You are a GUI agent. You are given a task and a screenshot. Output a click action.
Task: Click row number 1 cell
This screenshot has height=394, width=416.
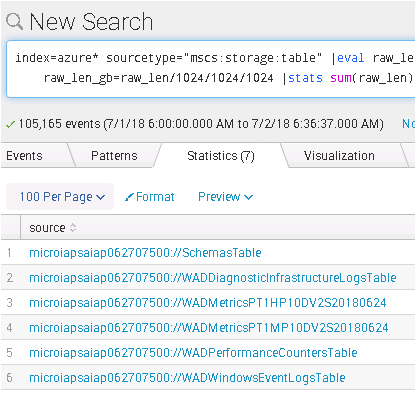point(9,253)
